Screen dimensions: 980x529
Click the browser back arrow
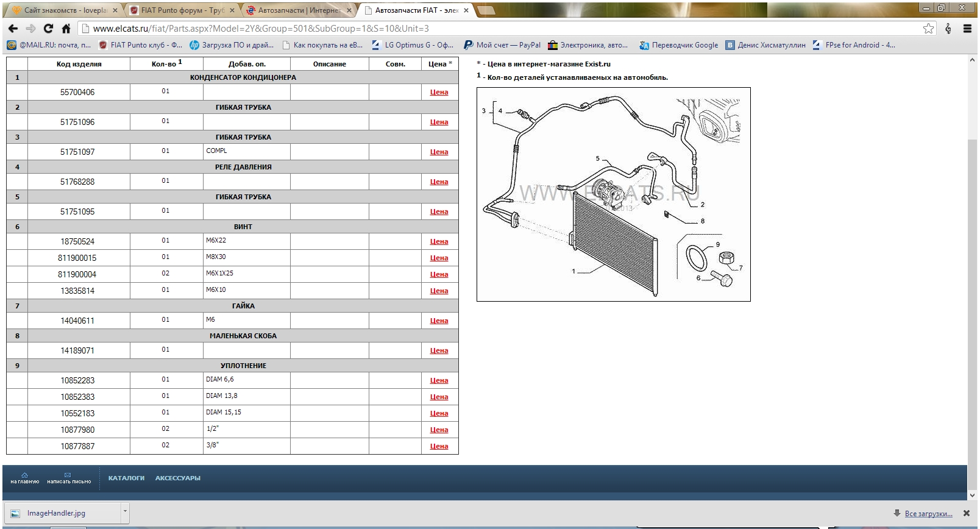(13, 29)
